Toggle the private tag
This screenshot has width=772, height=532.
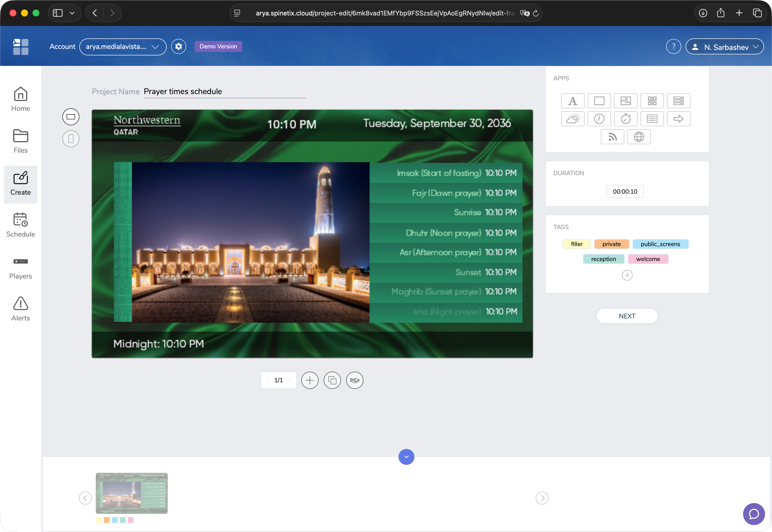point(611,244)
